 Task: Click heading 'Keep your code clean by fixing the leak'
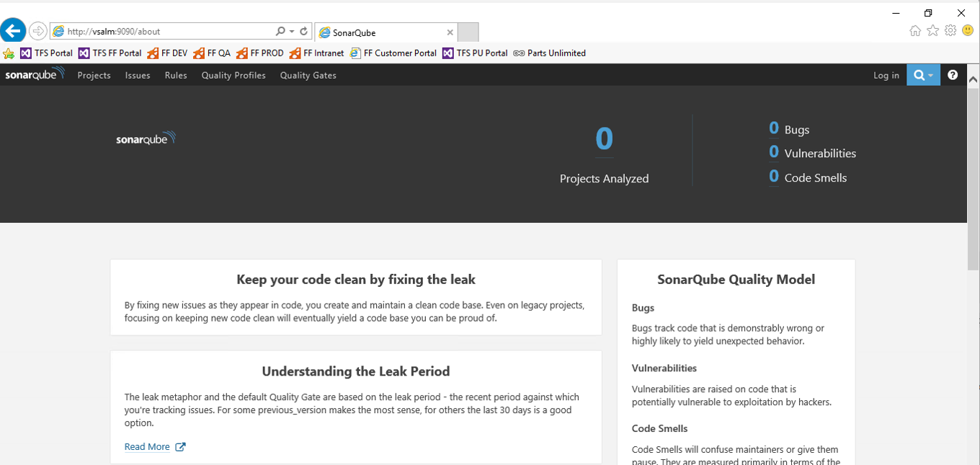pyautogui.click(x=356, y=279)
